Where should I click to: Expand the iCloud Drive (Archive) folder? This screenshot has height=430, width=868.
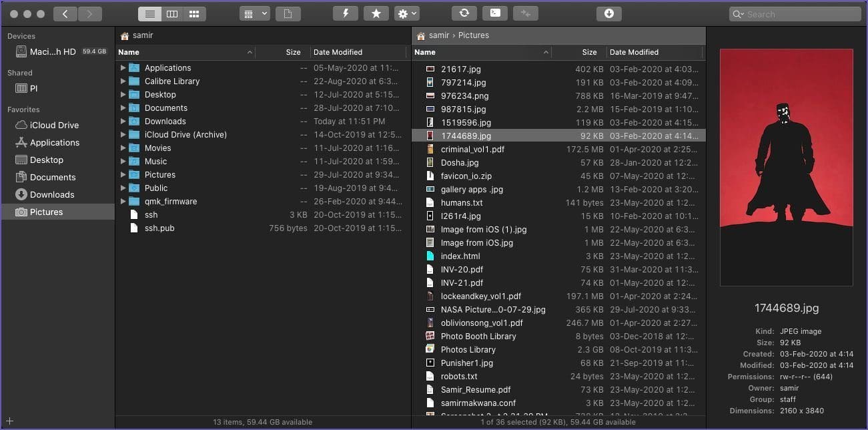(123, 134)
